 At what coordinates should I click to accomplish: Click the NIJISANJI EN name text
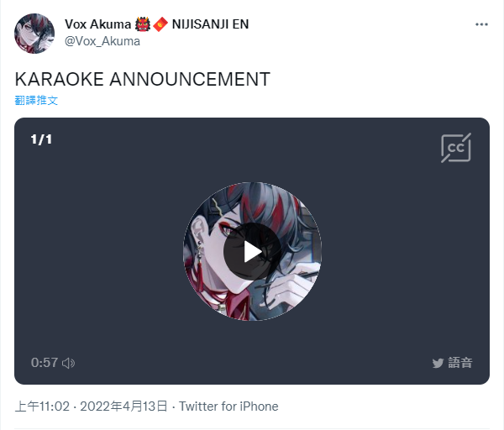pyautogui.click(x=210, y=24)
